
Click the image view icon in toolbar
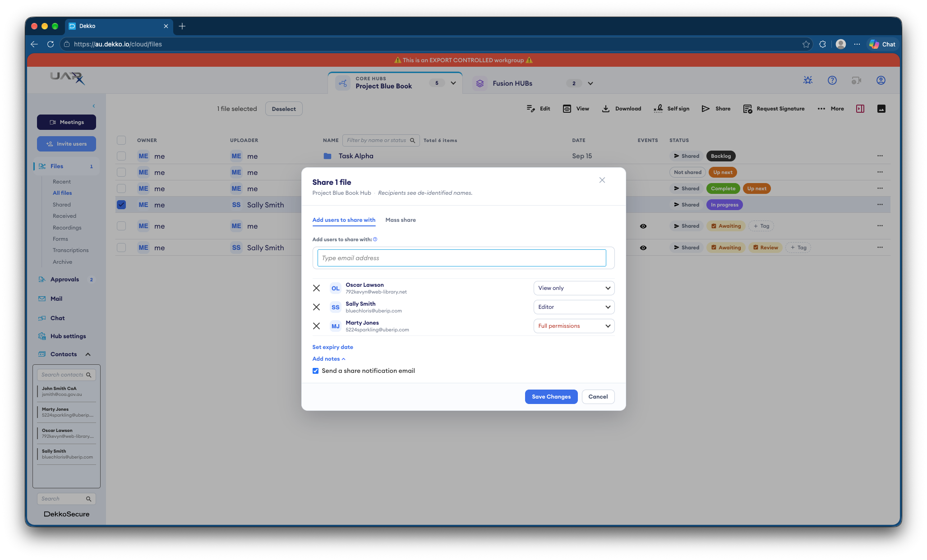point(881,109)
